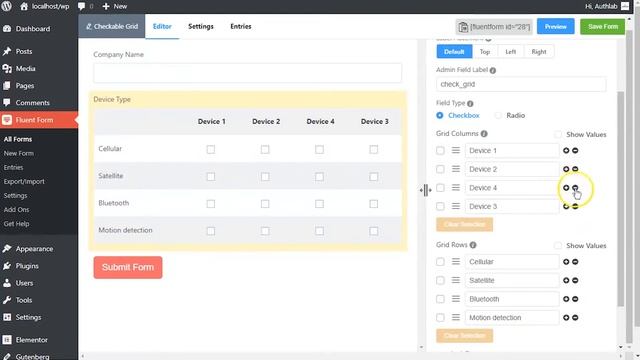Image resolution: width=640 pixels, height=360 pixels.
Task: Check Cellular row Device 1 box
Action: pyautogui.click(x=211, y=149)
